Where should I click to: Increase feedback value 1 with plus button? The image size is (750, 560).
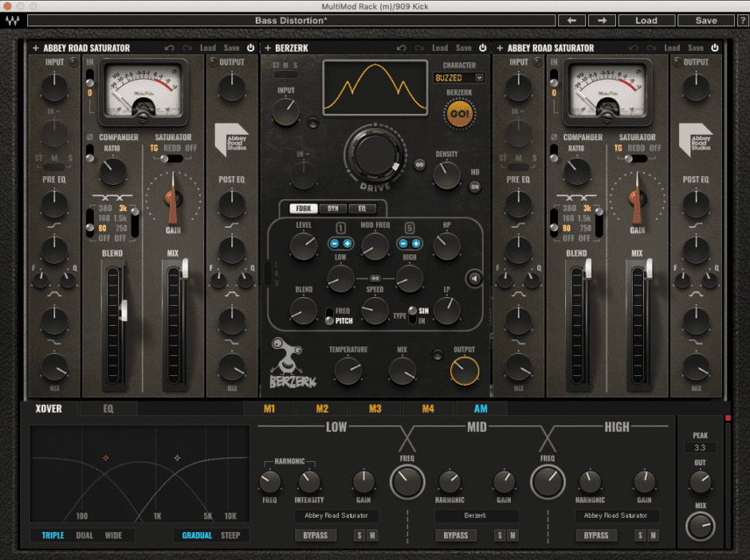(x=347, y=244)
